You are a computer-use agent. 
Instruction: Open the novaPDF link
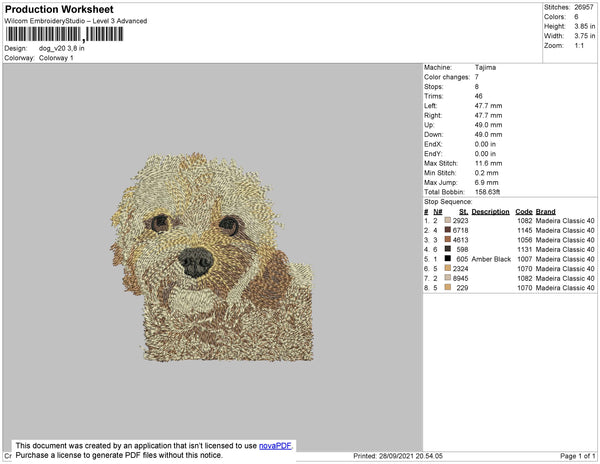(275, 446)
